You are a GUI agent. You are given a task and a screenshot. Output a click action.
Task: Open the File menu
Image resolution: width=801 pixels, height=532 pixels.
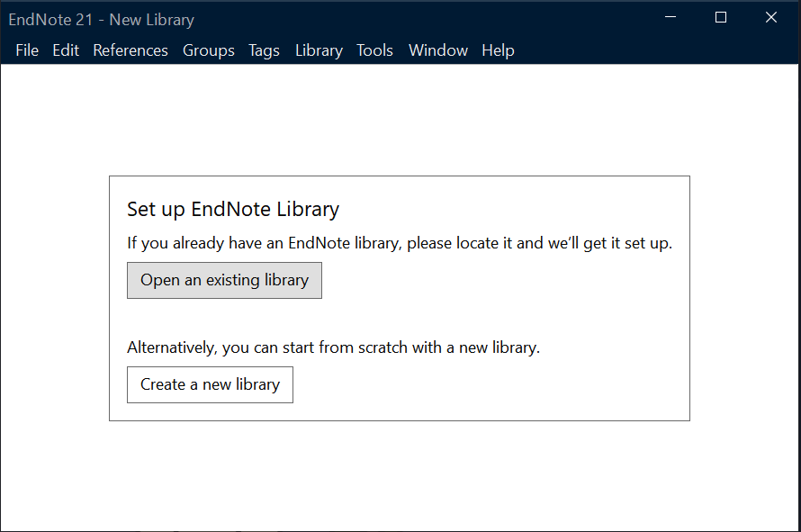27,50
